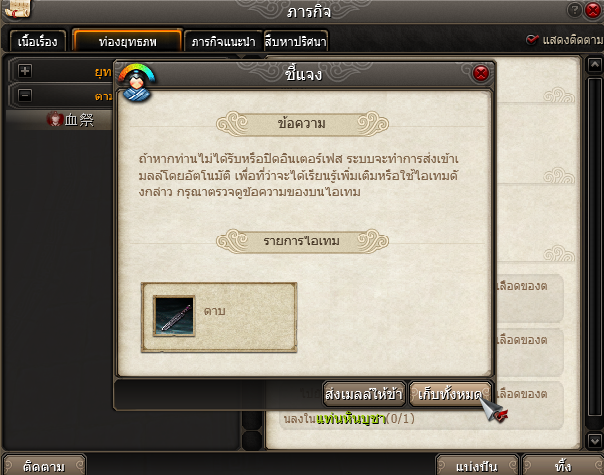Click the แบ่งปัน button

pos(477,465)
